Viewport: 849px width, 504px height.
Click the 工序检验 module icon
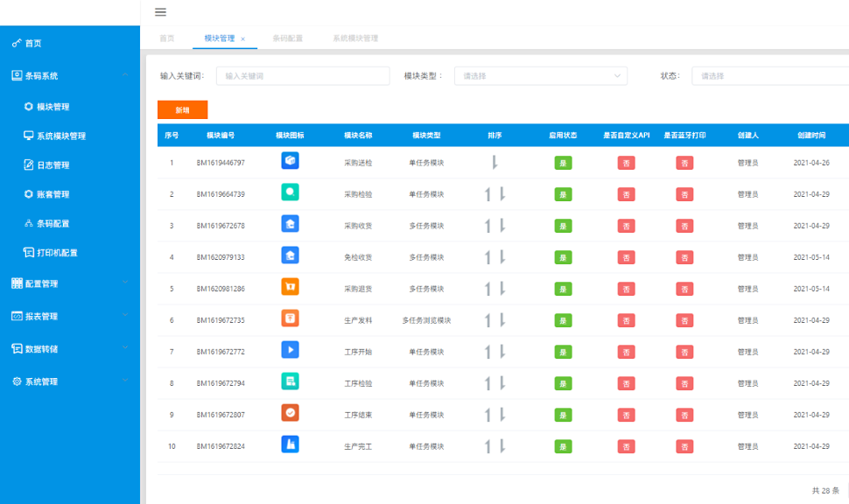pos(291,381)
